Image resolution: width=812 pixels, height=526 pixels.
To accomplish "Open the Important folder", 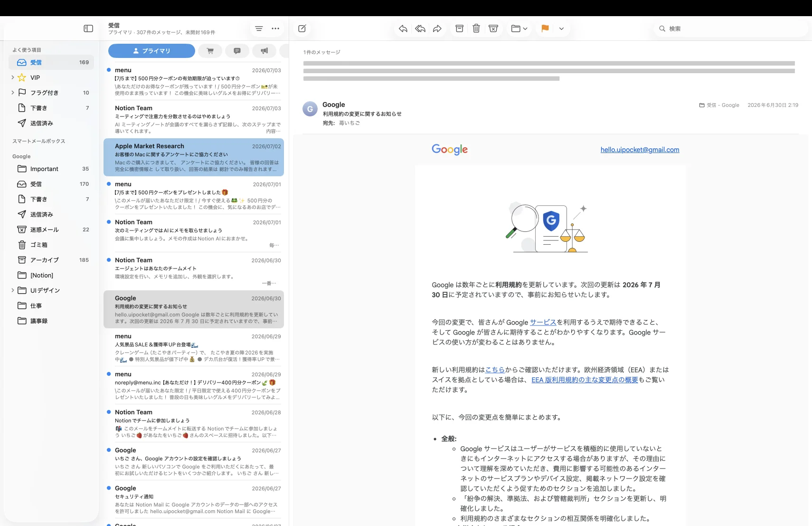I will [51, 169].
